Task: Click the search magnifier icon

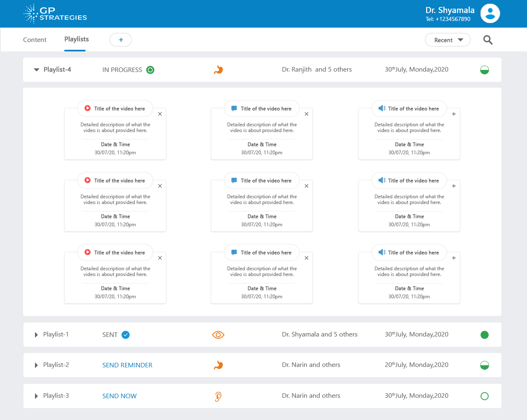Action: click(487, 40)
